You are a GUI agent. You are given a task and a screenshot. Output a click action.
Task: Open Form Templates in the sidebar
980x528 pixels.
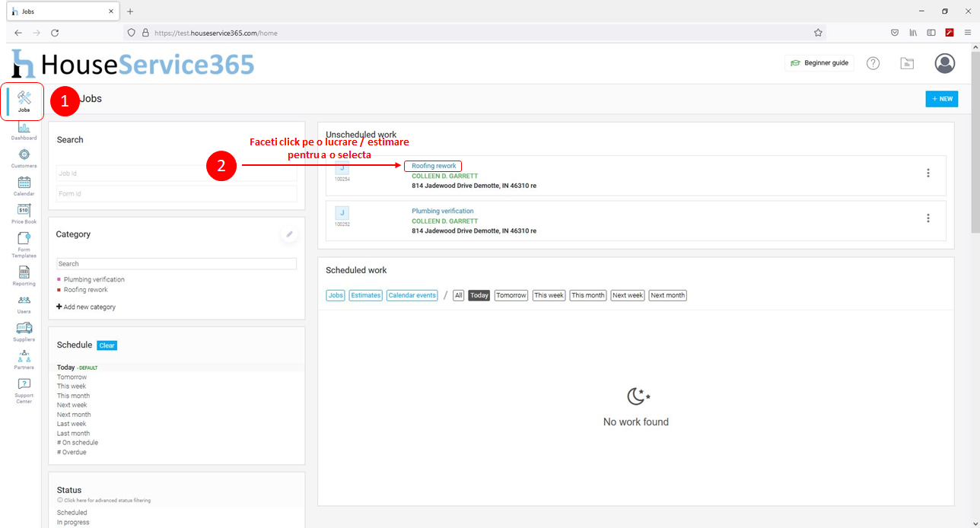(x=24, y=240)
